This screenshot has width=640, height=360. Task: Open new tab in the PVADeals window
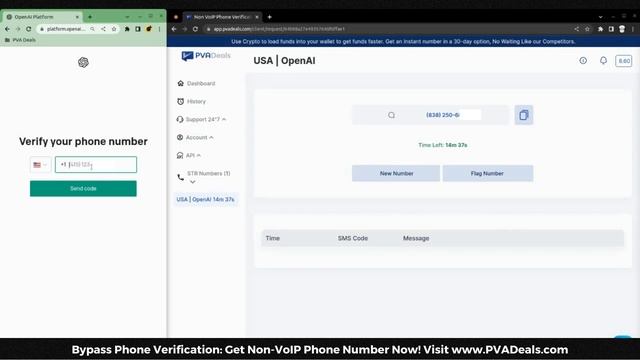tap(269, 17)
